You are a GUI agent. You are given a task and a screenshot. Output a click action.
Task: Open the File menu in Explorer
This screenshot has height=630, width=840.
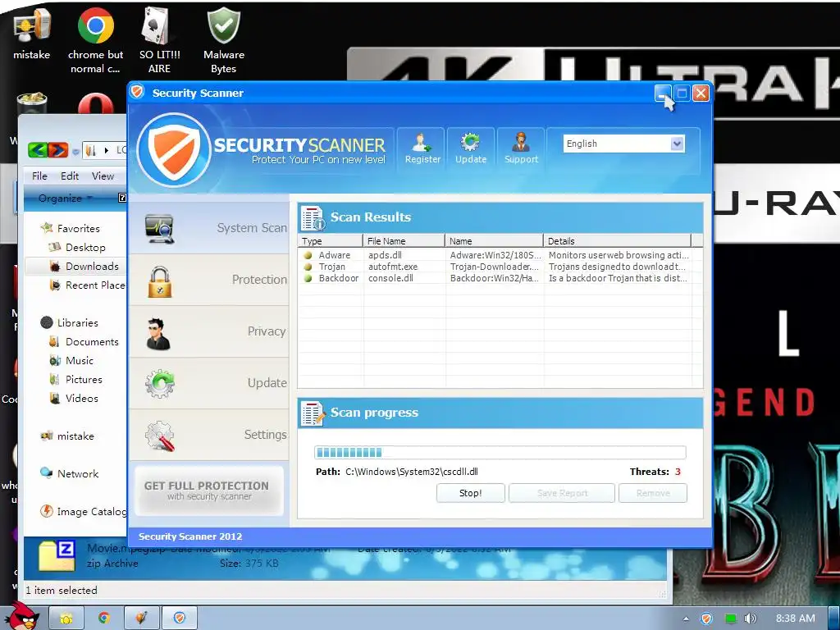[x=39, y=176]
